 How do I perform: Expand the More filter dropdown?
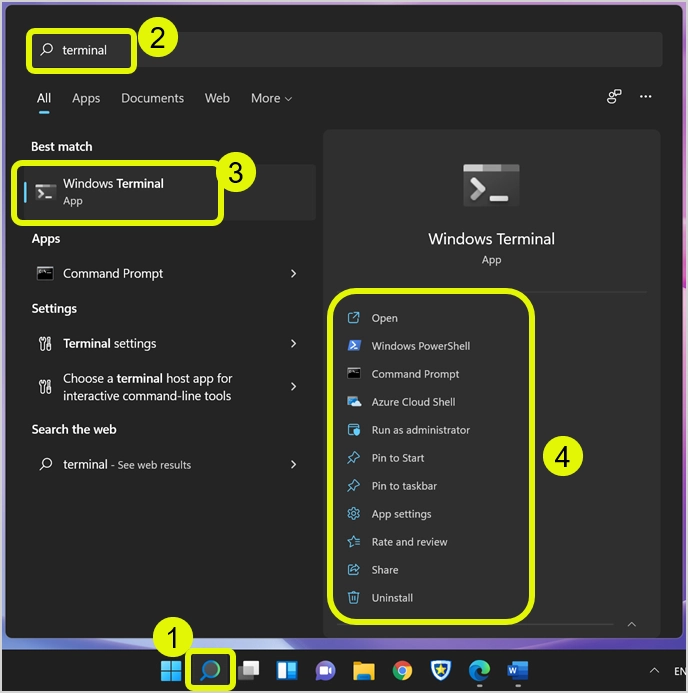(271, 98)
